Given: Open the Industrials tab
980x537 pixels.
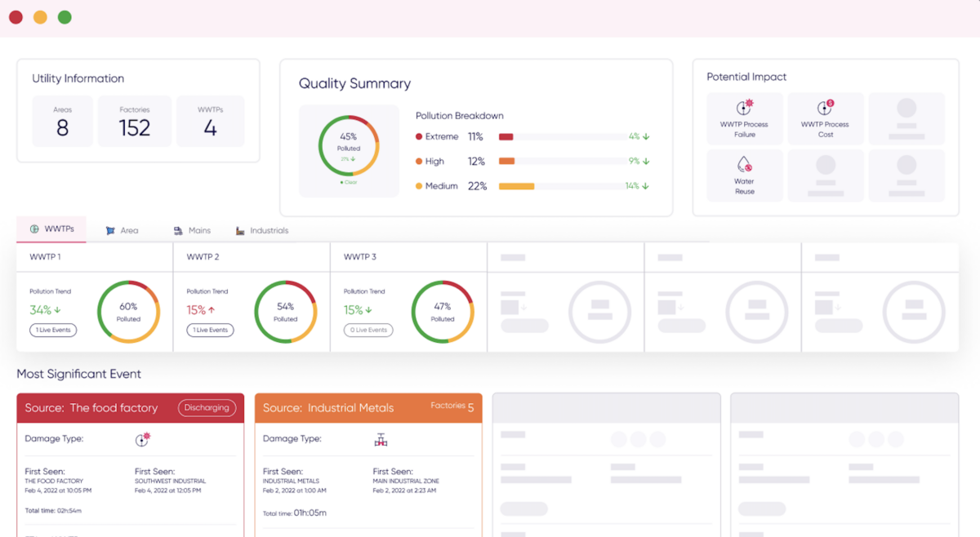Looking at the screenshot, I should pos(261,230).
